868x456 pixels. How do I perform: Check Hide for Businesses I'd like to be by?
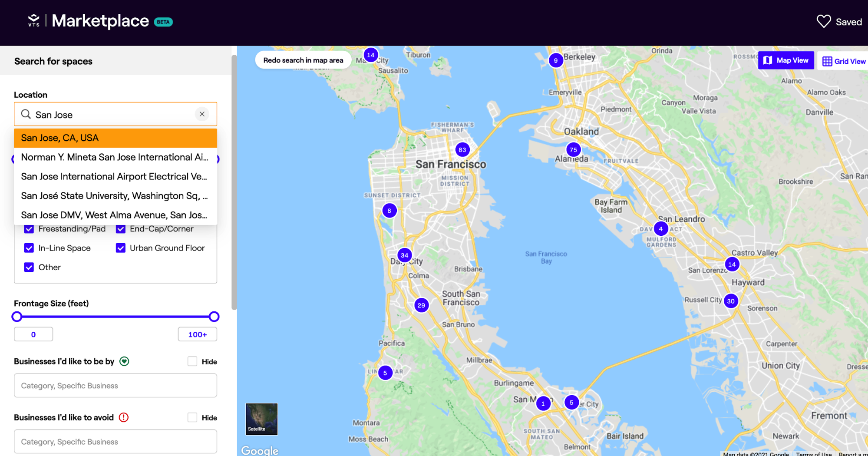pyautogui.click(x=192, y=361)
